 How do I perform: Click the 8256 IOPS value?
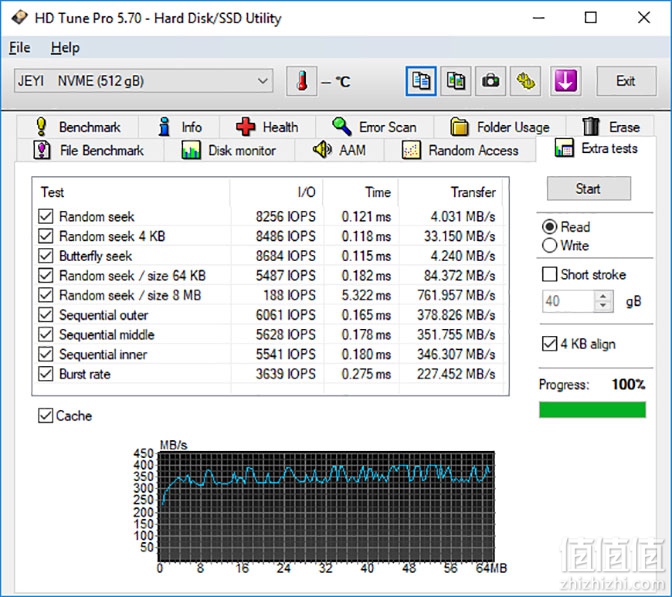coord(286,216)
